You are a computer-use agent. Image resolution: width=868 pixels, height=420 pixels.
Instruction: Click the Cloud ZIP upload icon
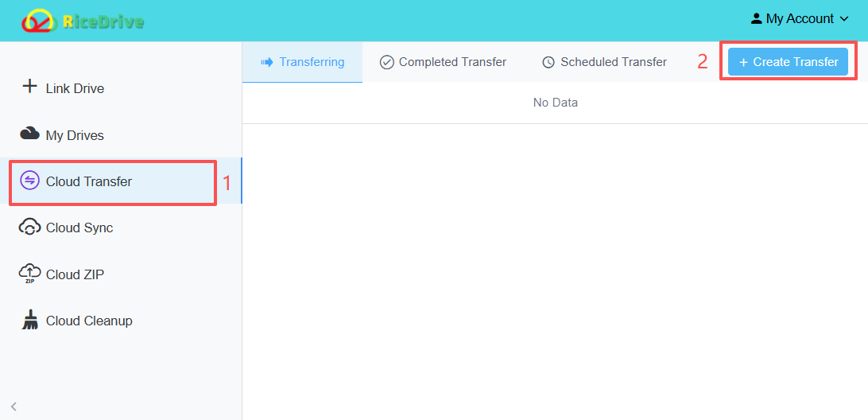(29, 274)
